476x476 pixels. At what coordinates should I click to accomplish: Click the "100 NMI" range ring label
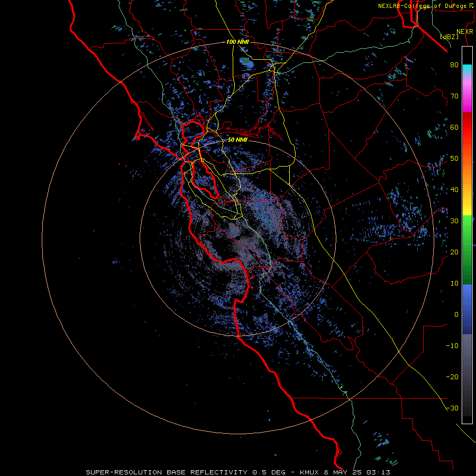[x=237, y=42]
